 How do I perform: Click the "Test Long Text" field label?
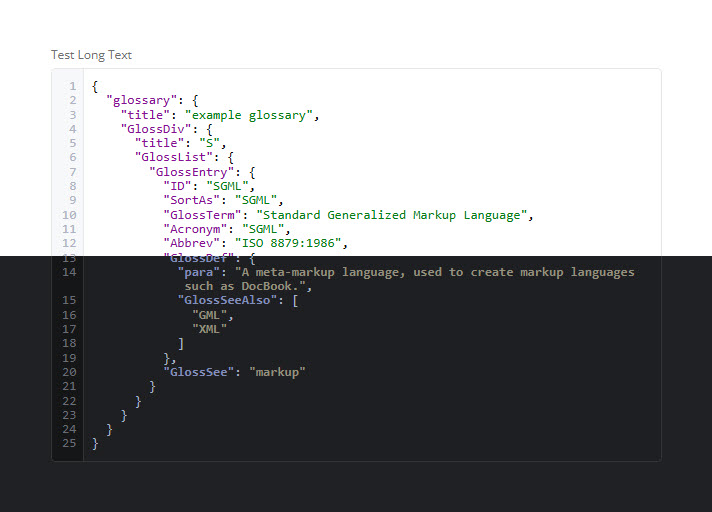[91, 55]
